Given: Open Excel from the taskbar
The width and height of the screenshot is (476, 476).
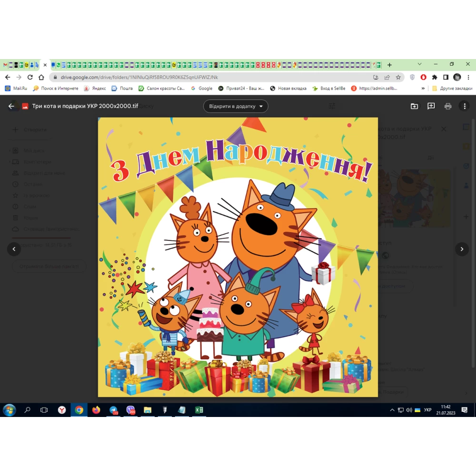Looking at the screenshot, I should click(199, 410).
